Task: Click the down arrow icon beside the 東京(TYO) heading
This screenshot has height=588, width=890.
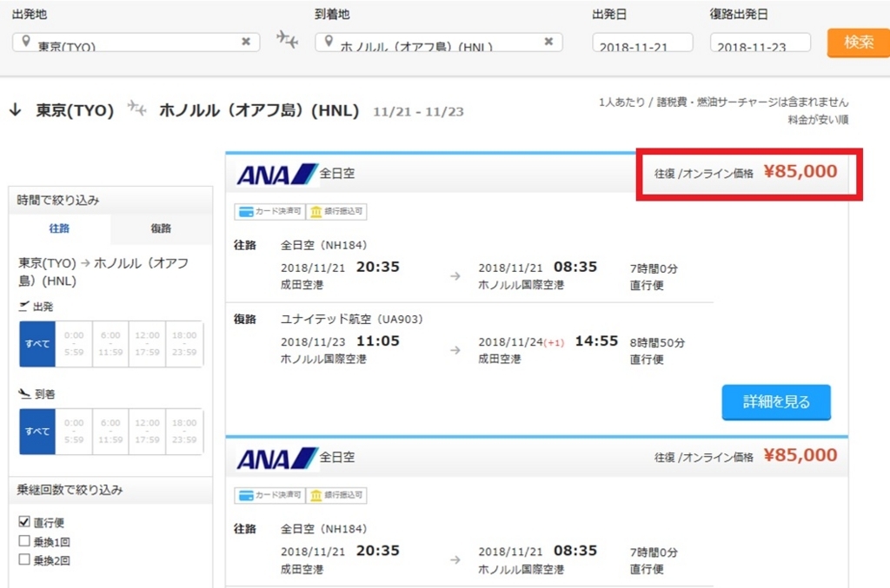Action: click(x=16, y=109)
